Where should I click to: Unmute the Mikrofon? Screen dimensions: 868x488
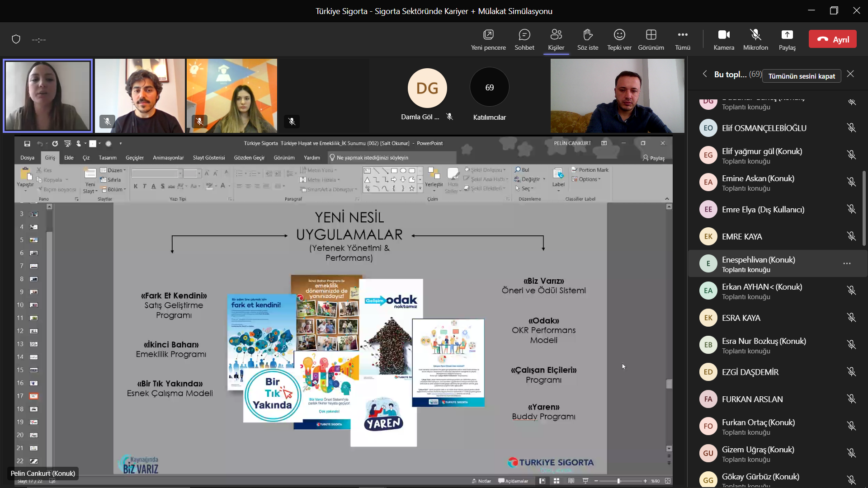[755, 40]
